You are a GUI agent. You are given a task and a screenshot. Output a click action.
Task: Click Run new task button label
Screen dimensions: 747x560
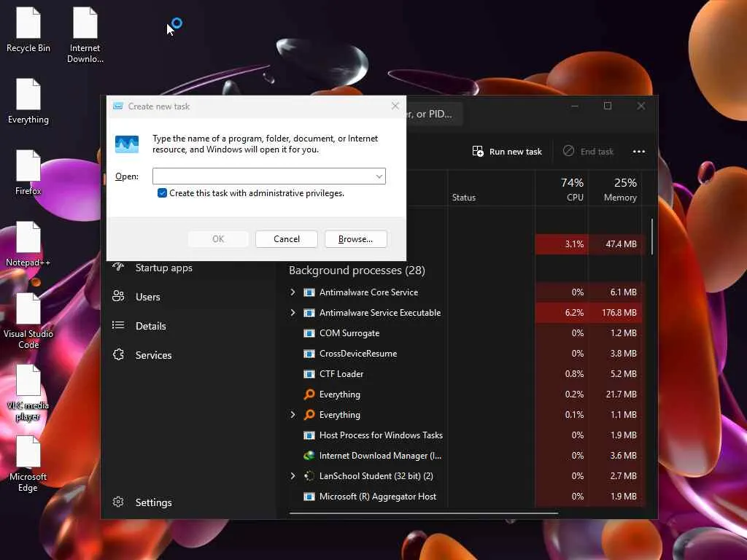516,152
